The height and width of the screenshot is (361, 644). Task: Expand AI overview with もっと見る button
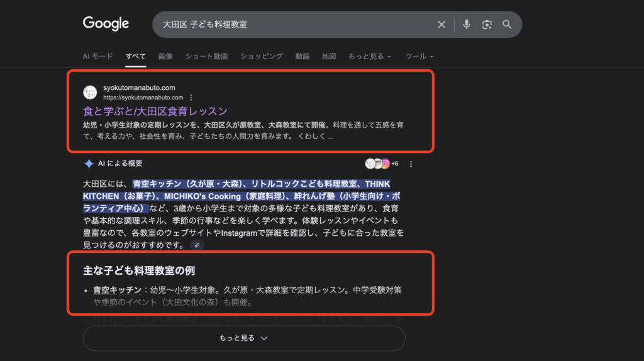(244, 338)
